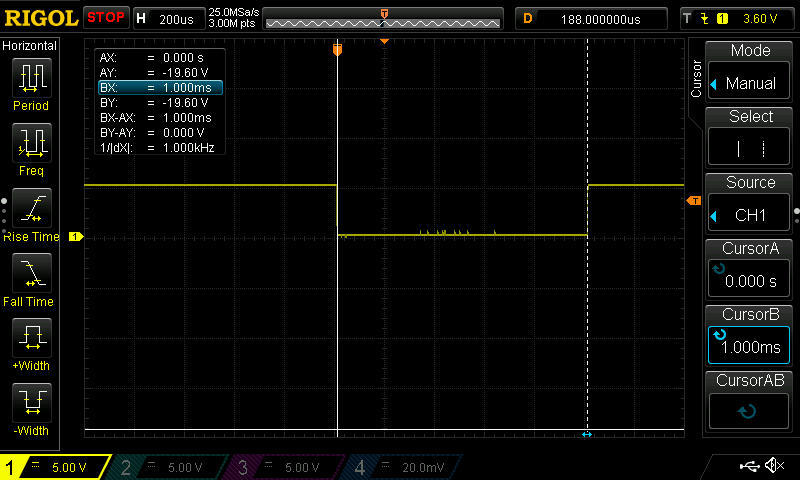Click the CursorAB rotary knob icon
Screen dimensions: 800x480
[x=747, y=411]
